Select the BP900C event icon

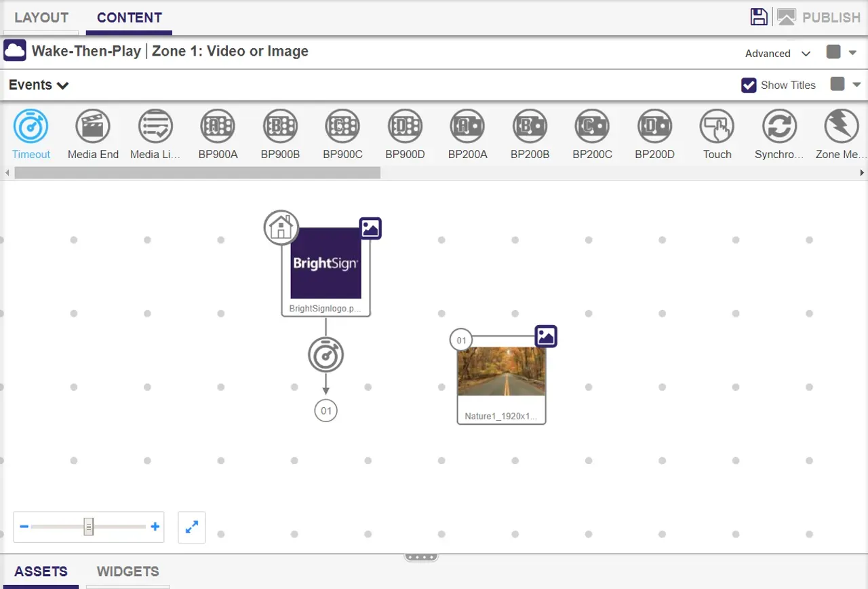342,126
